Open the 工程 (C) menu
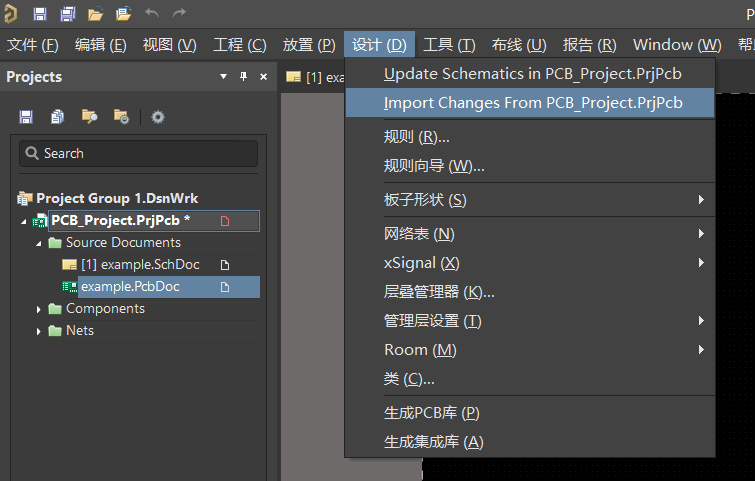755x481 pixels. 240,45
